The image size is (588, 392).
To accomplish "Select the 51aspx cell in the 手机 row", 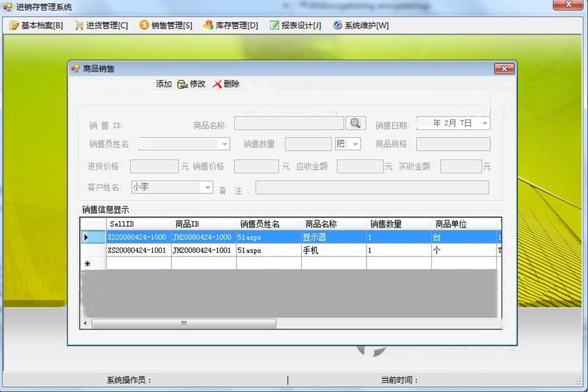I will 269,250.
